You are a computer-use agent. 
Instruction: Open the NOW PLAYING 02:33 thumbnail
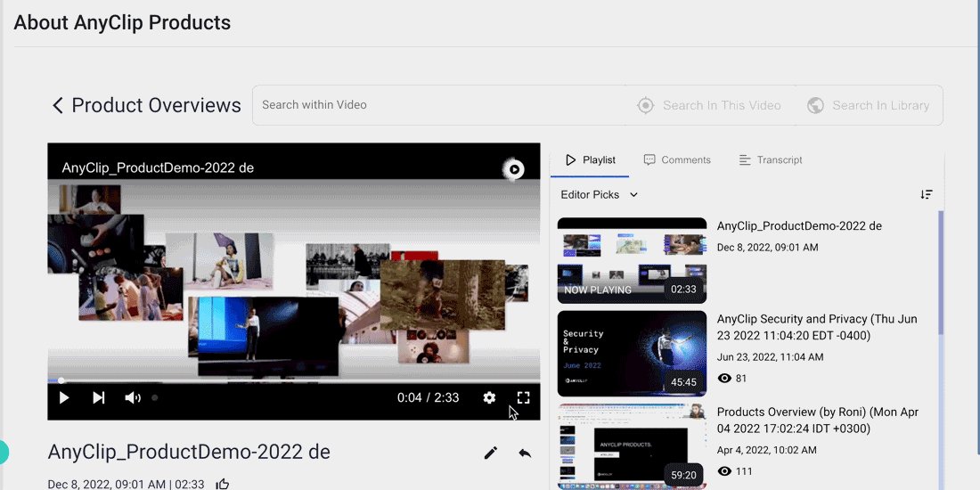[x=632, y=261]
